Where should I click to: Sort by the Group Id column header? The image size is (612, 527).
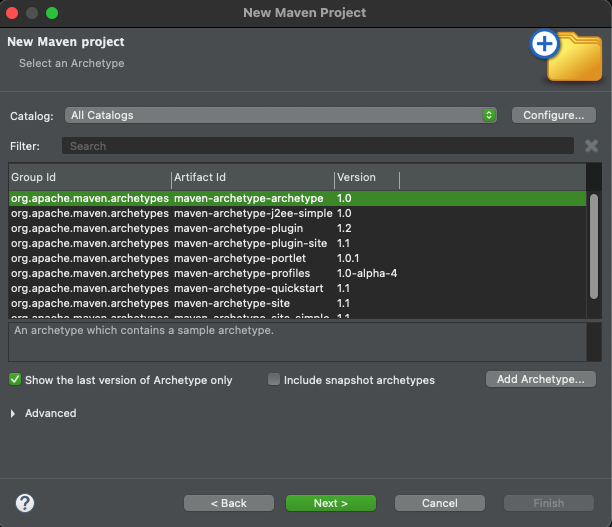(90, 177)
